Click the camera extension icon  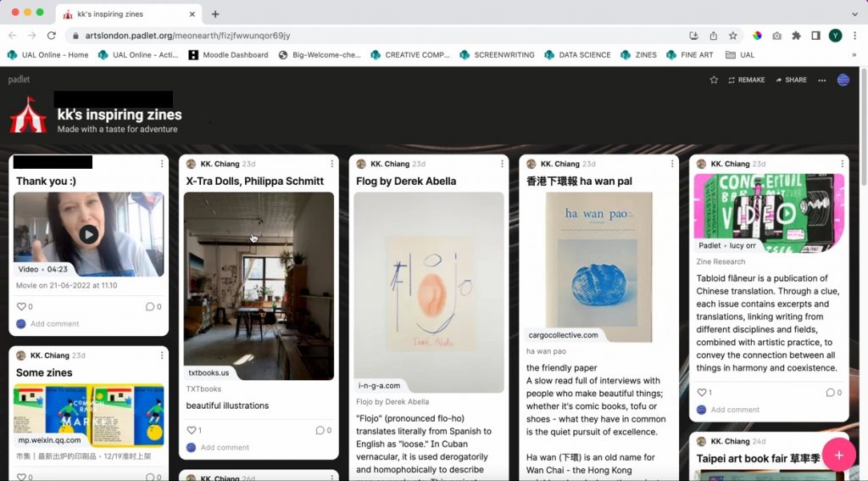pyautogui.click(x=776, y=36)
